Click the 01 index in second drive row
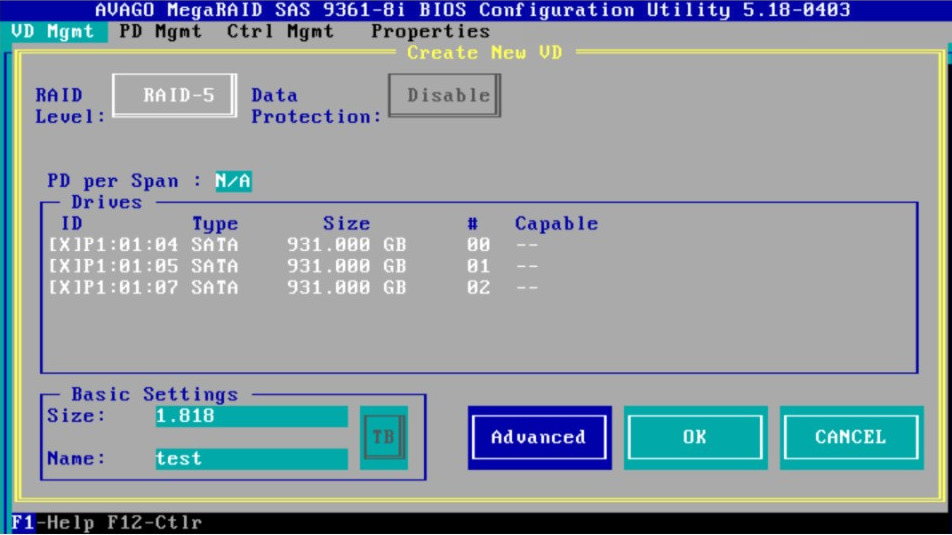The image size is (952, 535). tap(478, 266)
